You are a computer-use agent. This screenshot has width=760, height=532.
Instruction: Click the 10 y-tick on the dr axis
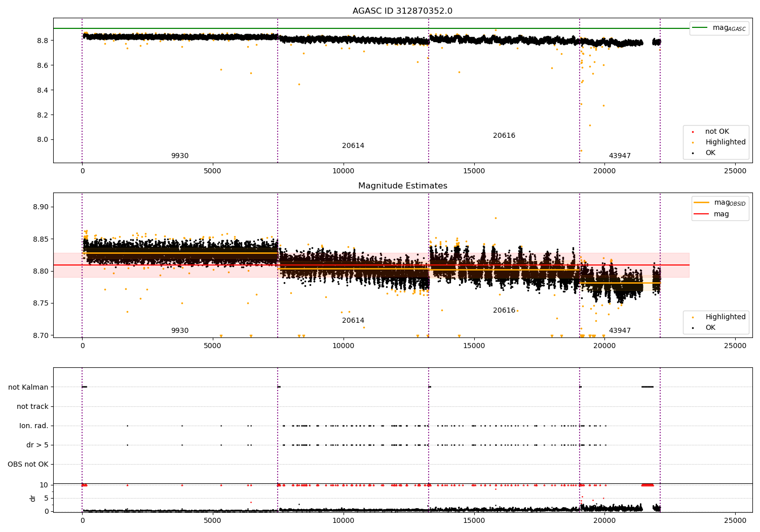pos(44,485)
